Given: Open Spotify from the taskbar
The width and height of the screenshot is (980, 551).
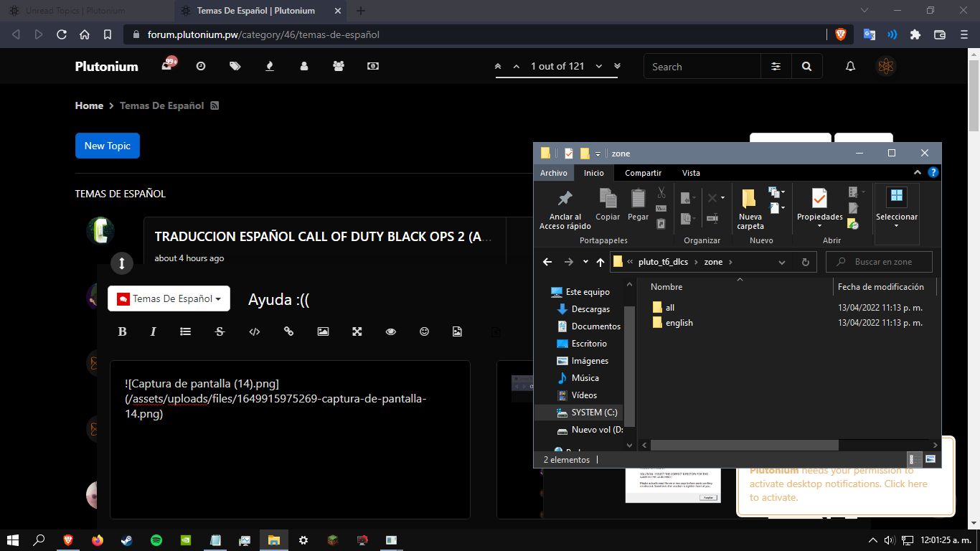Looking at the screenshot, I should click(x=156, y=540).
